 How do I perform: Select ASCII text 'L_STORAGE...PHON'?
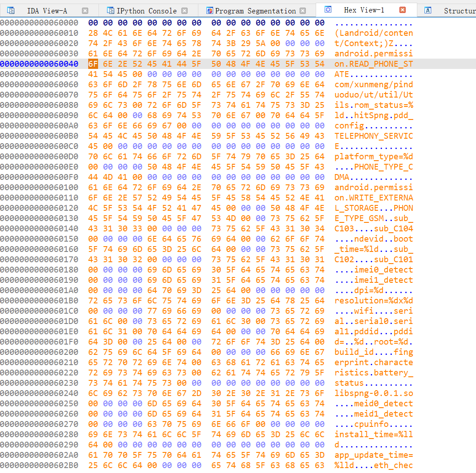coord(374,208)
